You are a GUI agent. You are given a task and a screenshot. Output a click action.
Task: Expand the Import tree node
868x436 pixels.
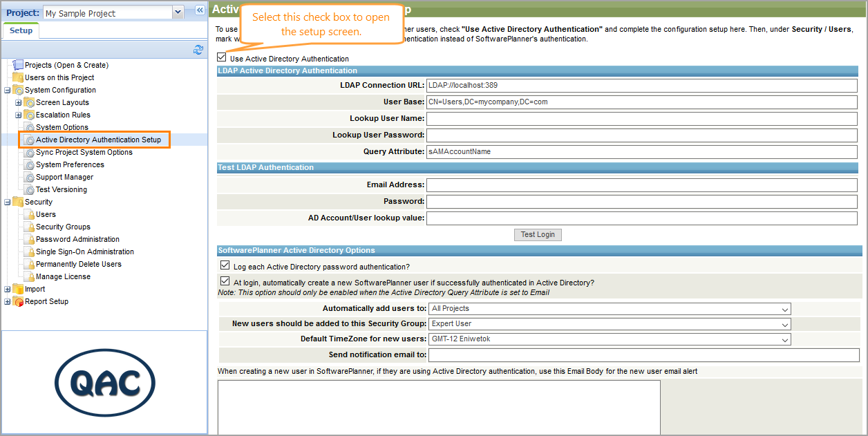point(8,289)
